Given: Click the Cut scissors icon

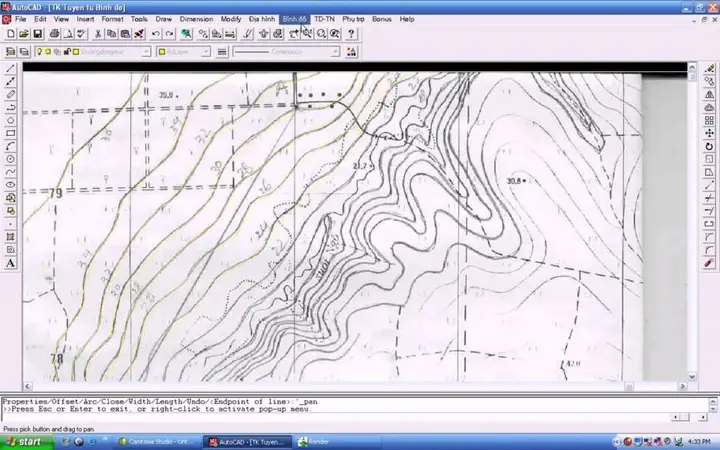Looking at the screenshot, I should [x=98, y=34].
